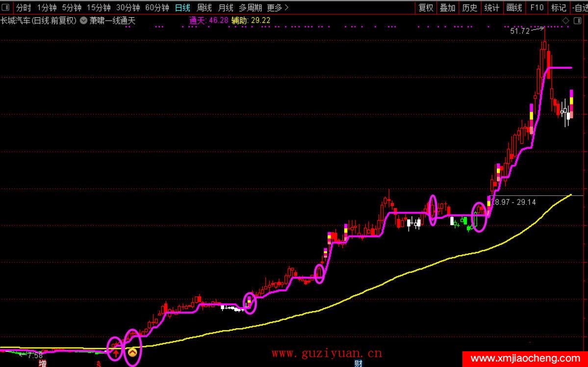Click the orange chevron signal icon
The image size is (588, 367).
[132, 351]
